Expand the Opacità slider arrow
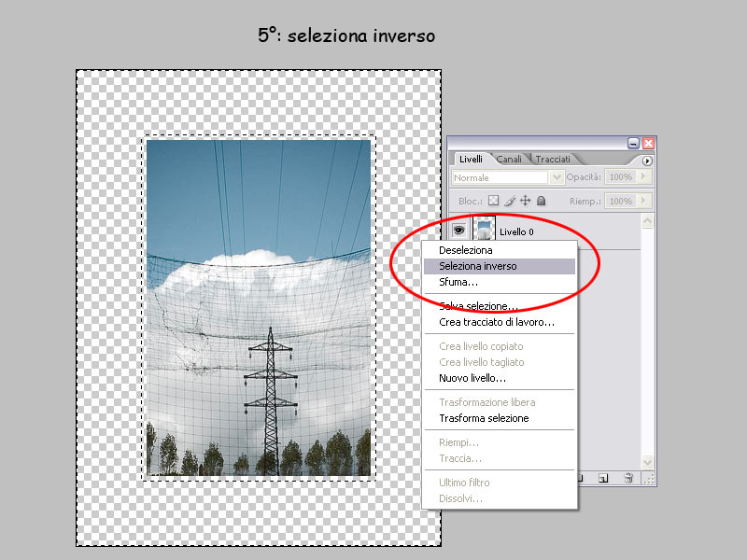 pyautogui.click(x=641, y=176)
